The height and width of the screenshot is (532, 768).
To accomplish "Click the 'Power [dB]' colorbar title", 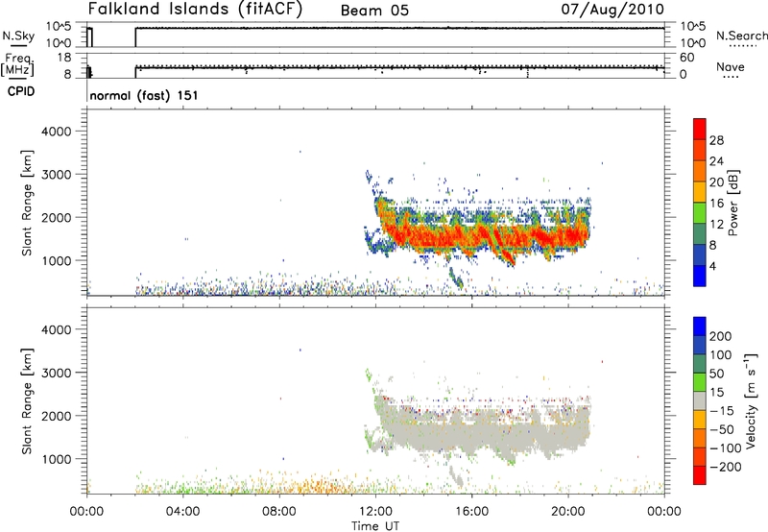I will (732, 203).
